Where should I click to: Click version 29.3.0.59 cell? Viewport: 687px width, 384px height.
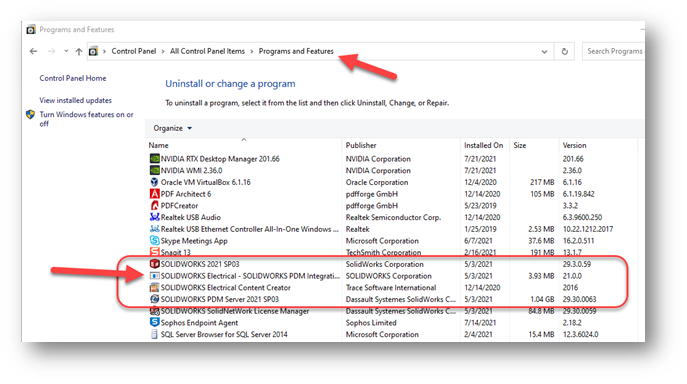pyautogui.click(x=577, y=264)
